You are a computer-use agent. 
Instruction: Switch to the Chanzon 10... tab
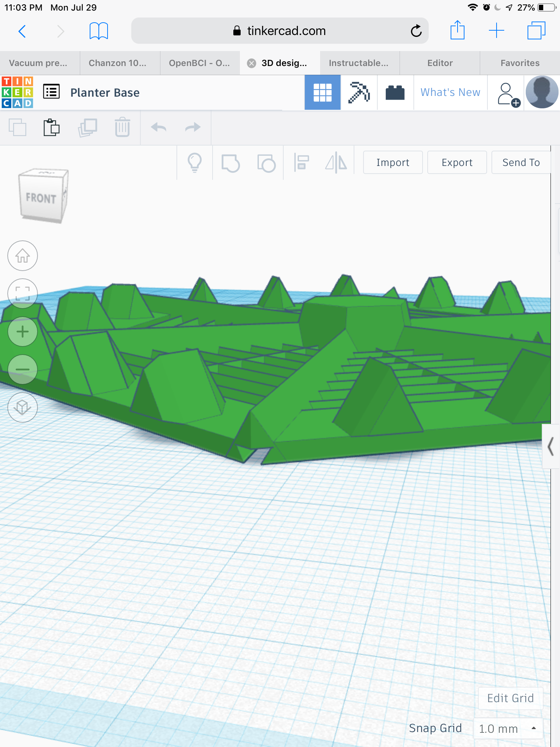(x=120, y=63)
